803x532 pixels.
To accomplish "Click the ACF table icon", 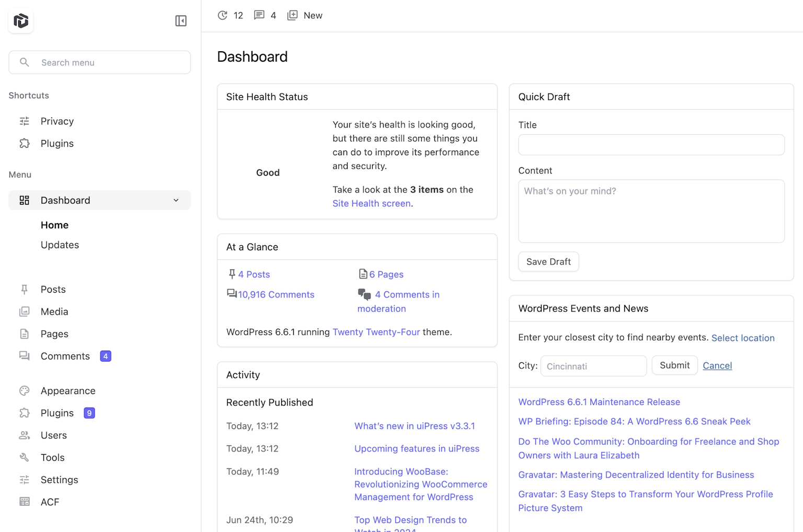I will pyautogui.click(x=25, y=502).
